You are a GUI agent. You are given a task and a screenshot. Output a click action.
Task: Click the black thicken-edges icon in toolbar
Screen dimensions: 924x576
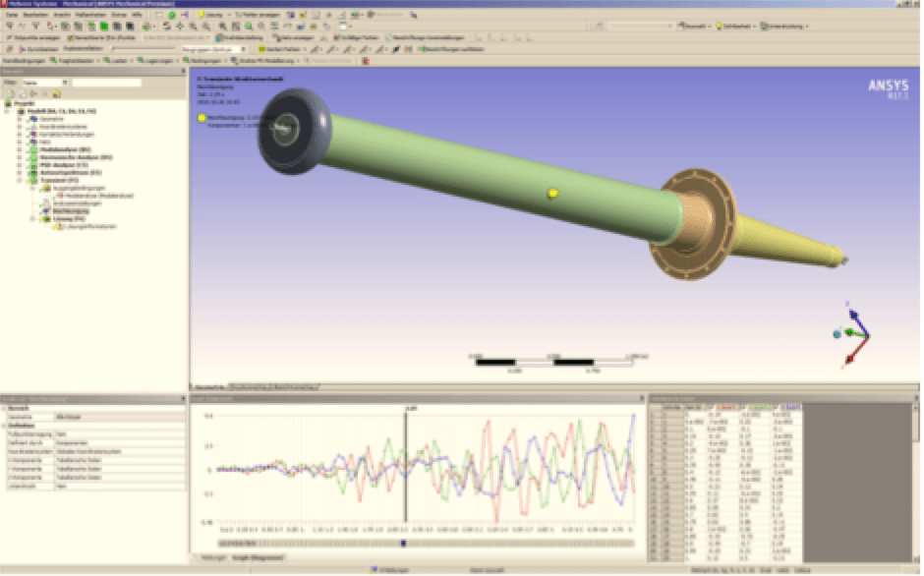point(396,49)
